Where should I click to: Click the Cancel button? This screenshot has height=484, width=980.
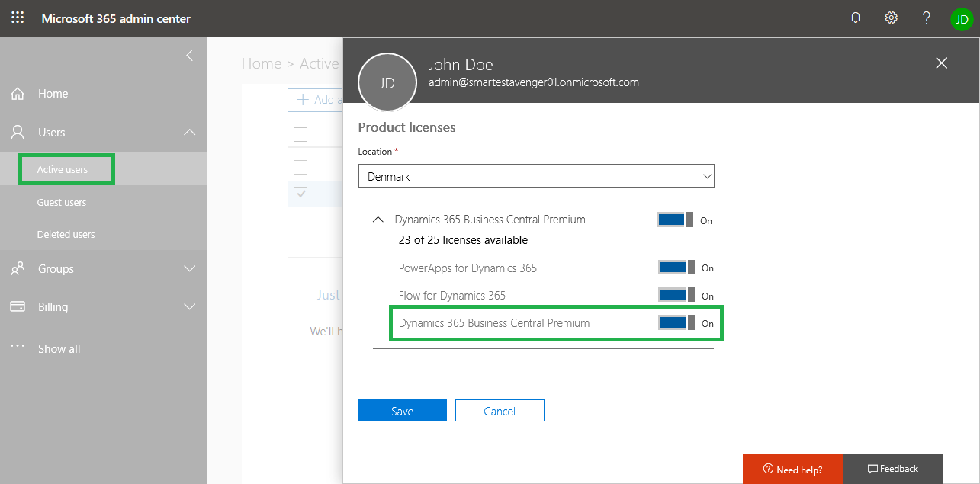(x=500, y=411)
